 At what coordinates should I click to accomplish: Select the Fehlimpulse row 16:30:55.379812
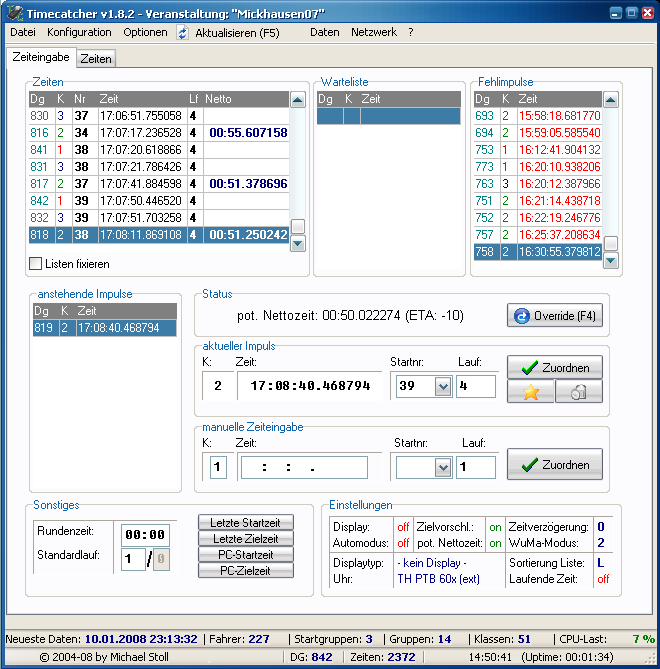point(538,252)
